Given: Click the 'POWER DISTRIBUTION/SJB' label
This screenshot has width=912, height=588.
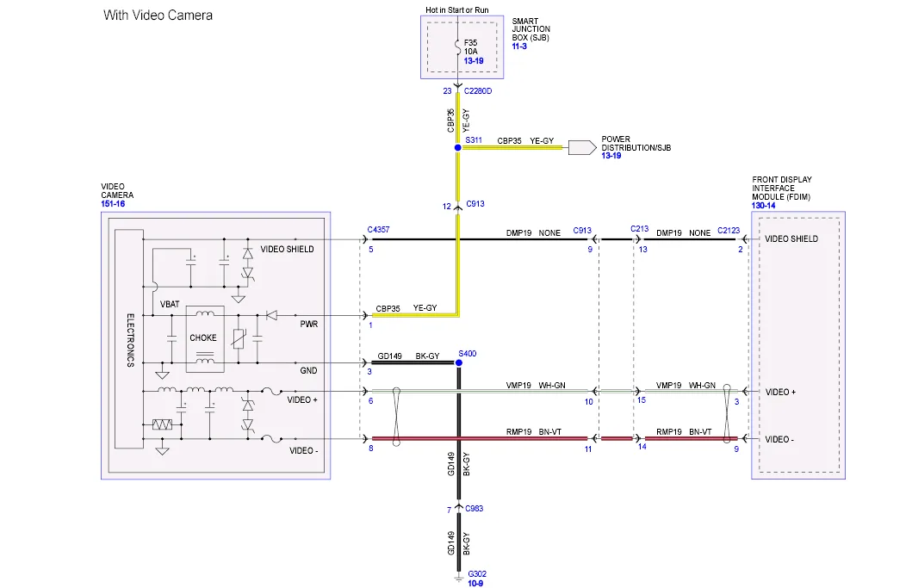Looking at the screenshot, I should (x=636, y=143).
